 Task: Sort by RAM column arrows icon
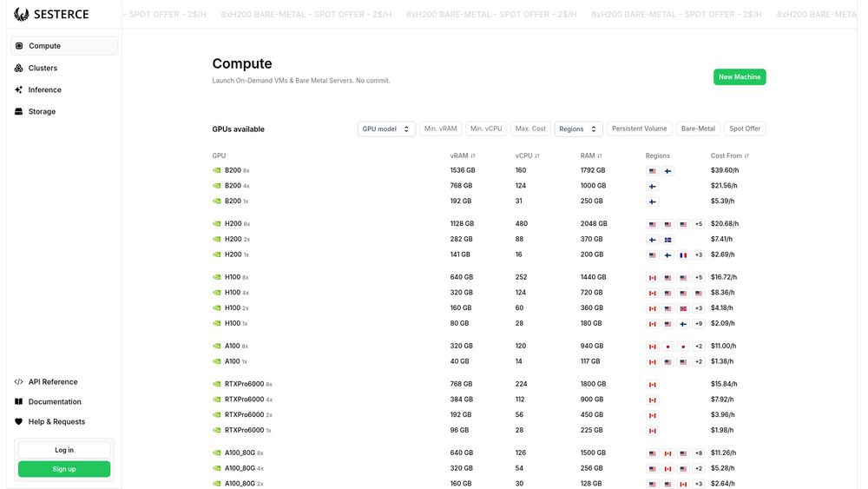point(600,156)
